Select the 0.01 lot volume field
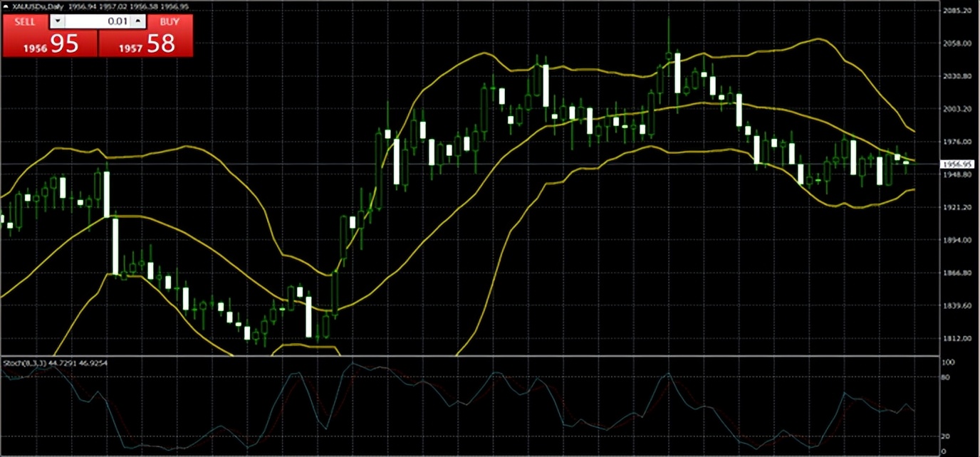 tap(97, 21)
